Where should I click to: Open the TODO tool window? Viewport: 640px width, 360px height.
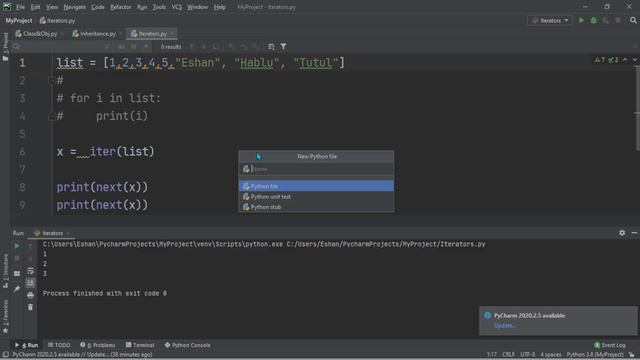(x=59, y=345)
